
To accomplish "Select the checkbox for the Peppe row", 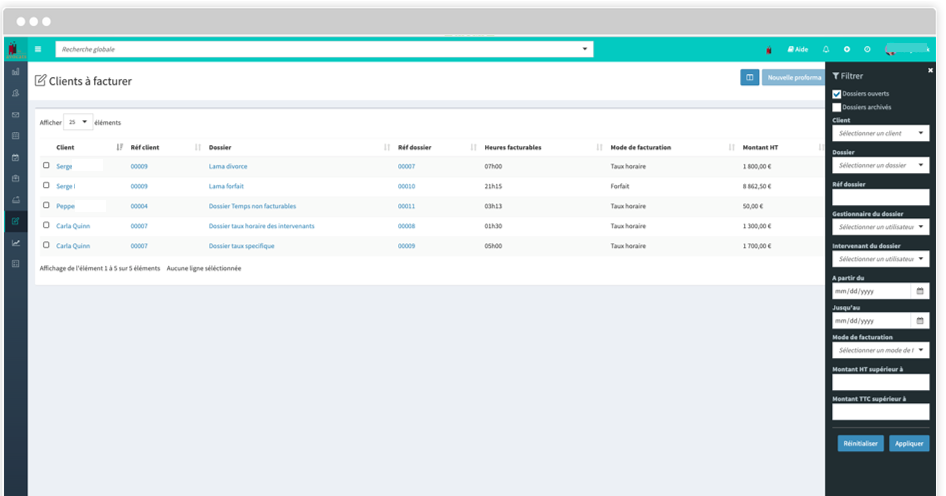I will [x=46, y=205].
